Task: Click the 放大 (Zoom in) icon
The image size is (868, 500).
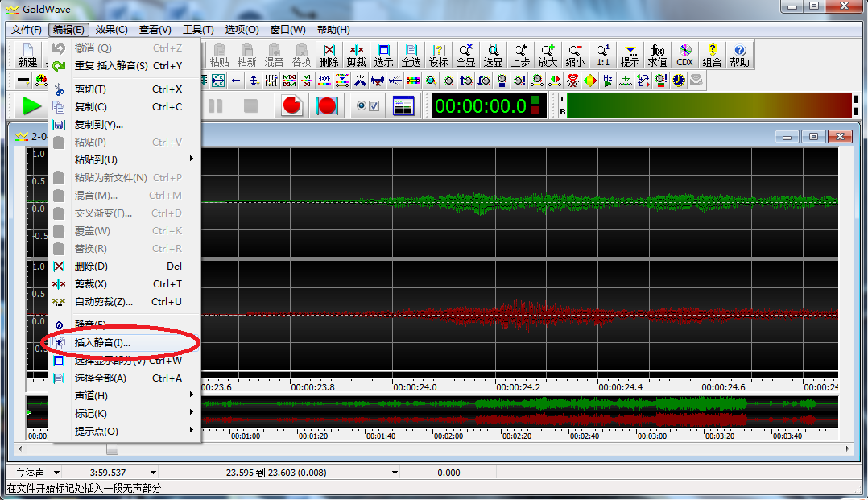Action: tap(548, 55)
